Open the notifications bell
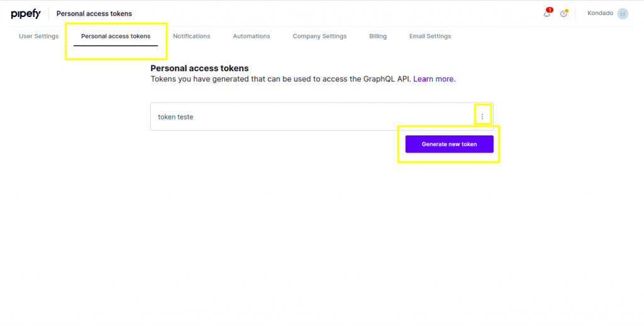The width and height of the screenshot is (644, 325). (x=547, y=14)
